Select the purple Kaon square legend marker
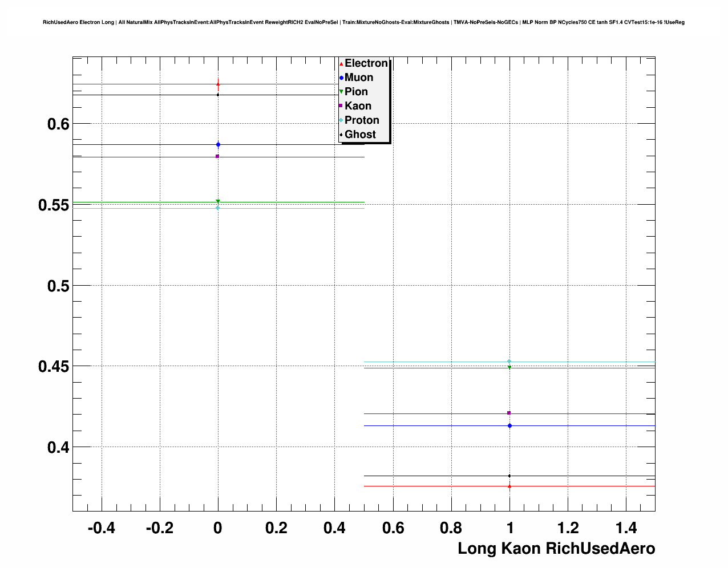Image resolution: width=728 pixels, height=568 pixels. point(341,106)
